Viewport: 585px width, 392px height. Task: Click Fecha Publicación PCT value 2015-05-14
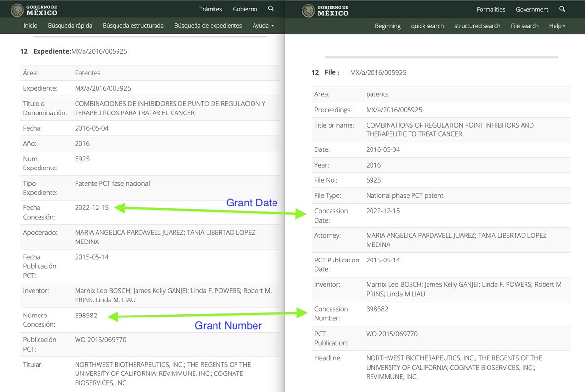92,257
